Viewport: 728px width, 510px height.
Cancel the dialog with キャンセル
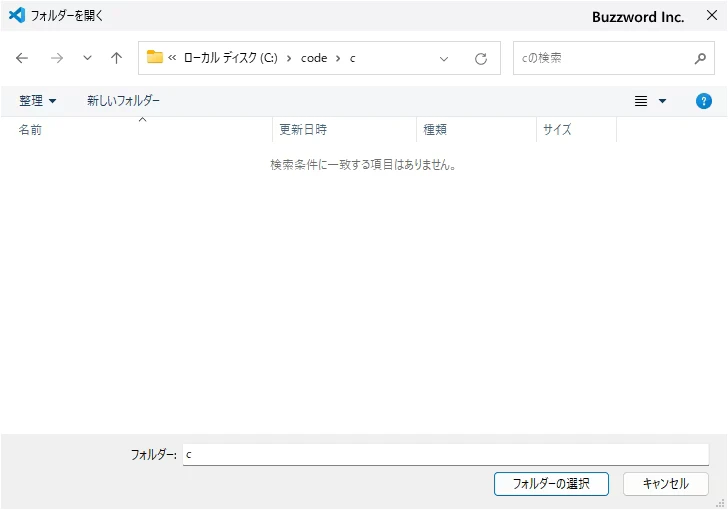[666, 484]
